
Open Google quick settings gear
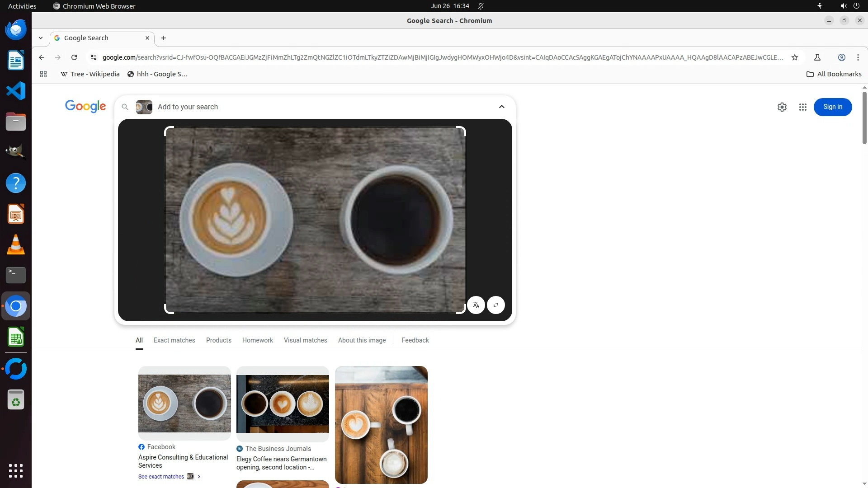tap(782, 107)
